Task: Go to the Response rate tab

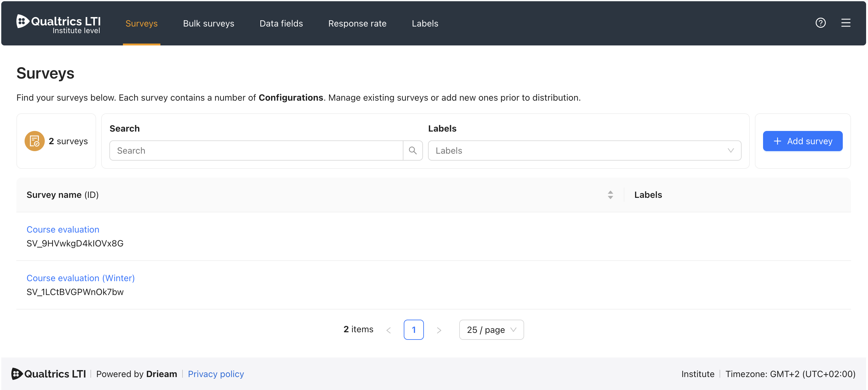Action: coord(357,23)
